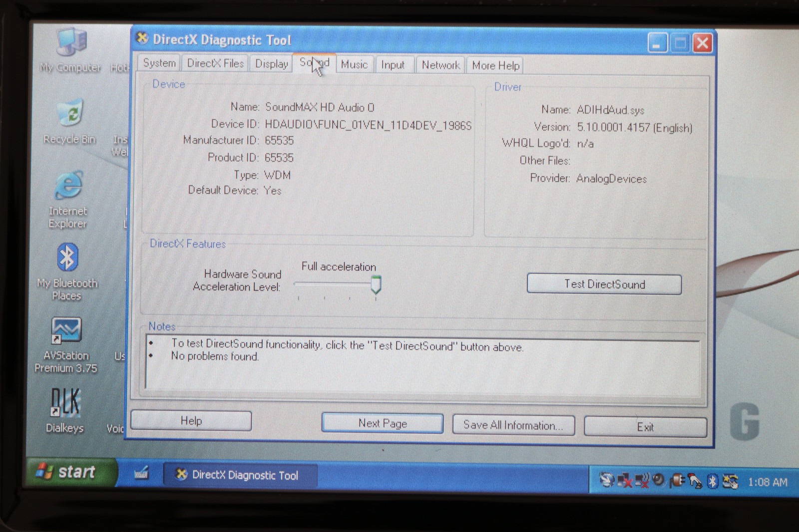Screen dimensions: 799x532
Task: Click the Bluetooth tray icon
Action: (x=713, y=481)
